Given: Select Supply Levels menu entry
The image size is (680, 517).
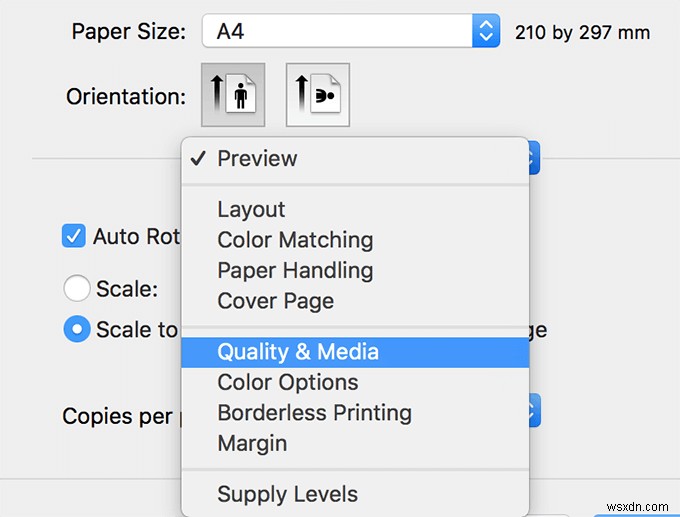Looking at the screenshot, I should click(x=287, y=494).
